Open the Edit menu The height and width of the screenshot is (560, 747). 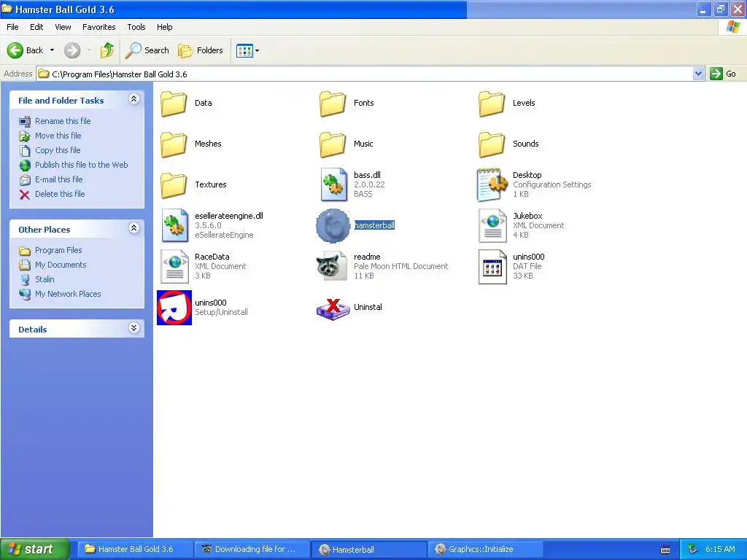click(36, 27)
